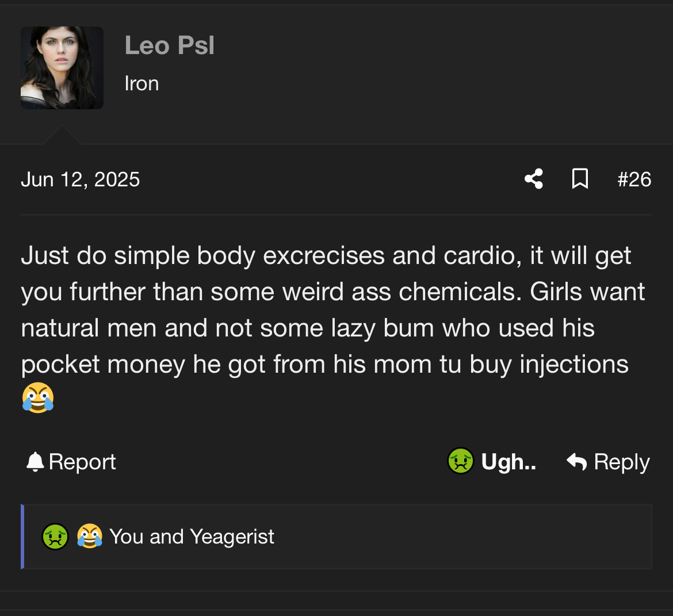Click the nauseated face icon beside Ugh..
Image resolution: width=673 pixels, height=616 pixels.
tap(461, 461)
